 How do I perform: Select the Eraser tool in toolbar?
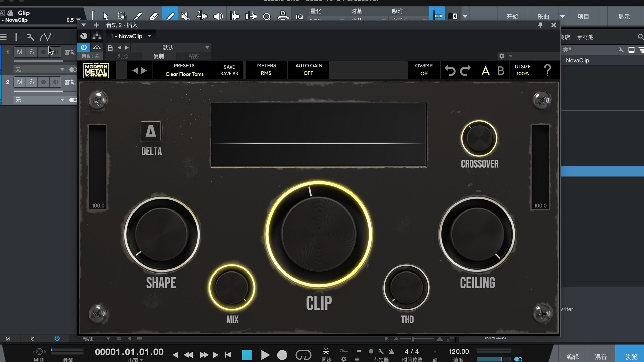coord(154,16)
